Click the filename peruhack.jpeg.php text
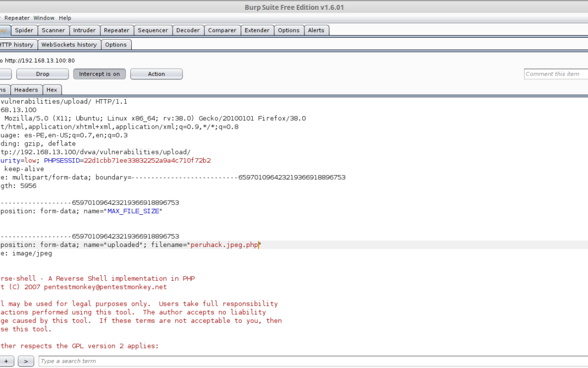Screen dimensions: 588x368 pyautogui.click(x=224, y=245)
